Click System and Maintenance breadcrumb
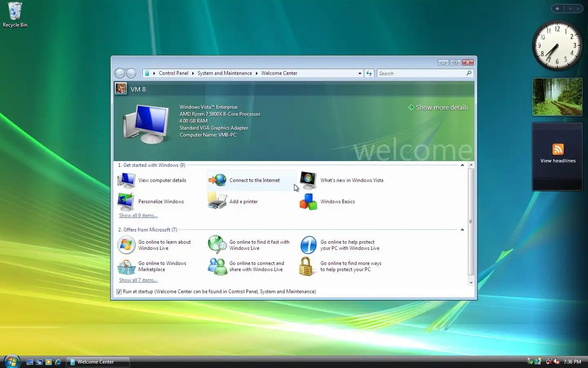 [225, 73]
